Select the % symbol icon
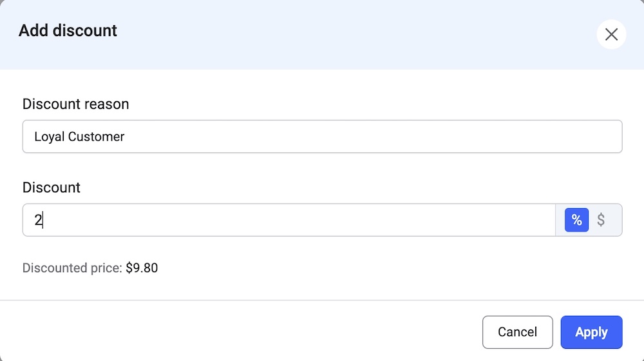Image resolution: width=644 pixels, height=361 pixels. coord(576,220)
